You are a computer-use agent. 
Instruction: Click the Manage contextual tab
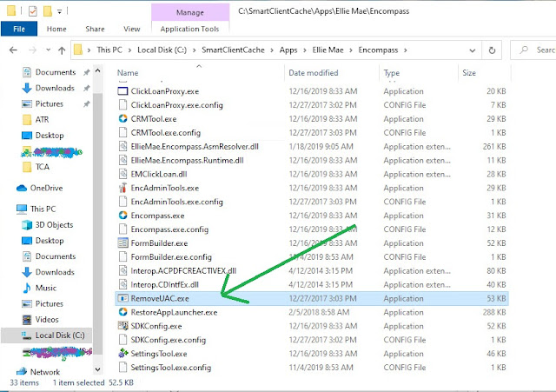[190, 12]
